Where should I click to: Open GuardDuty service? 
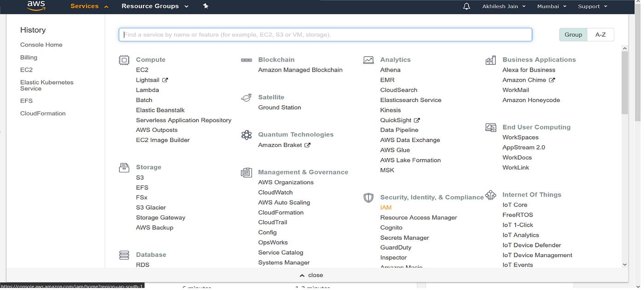(x=396, y=248)
